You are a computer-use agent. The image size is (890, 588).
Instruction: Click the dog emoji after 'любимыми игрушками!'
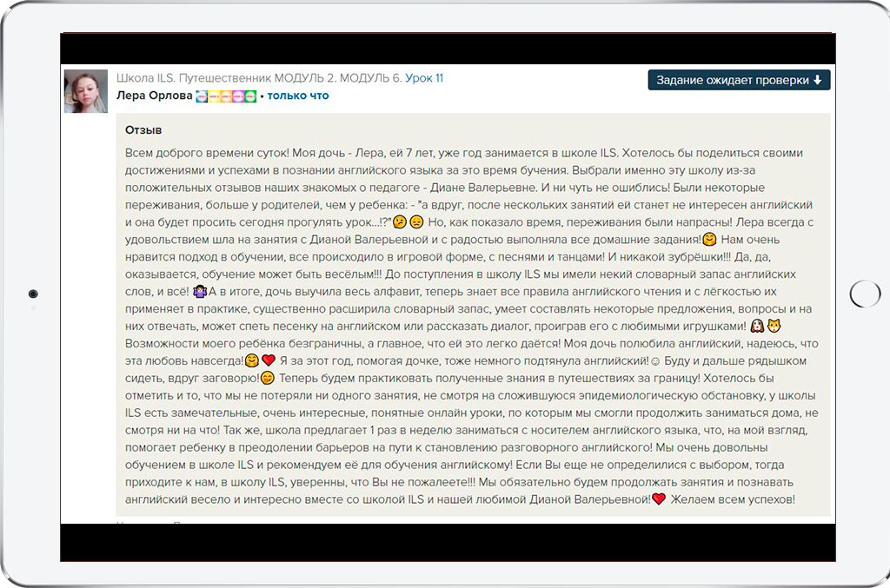(757, 327)
